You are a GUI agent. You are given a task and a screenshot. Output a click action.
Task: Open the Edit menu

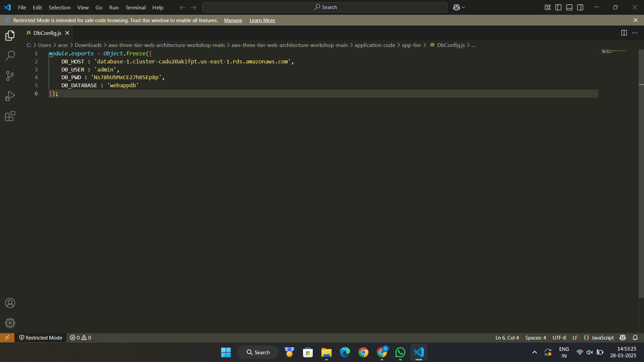[x=37, y=7]
